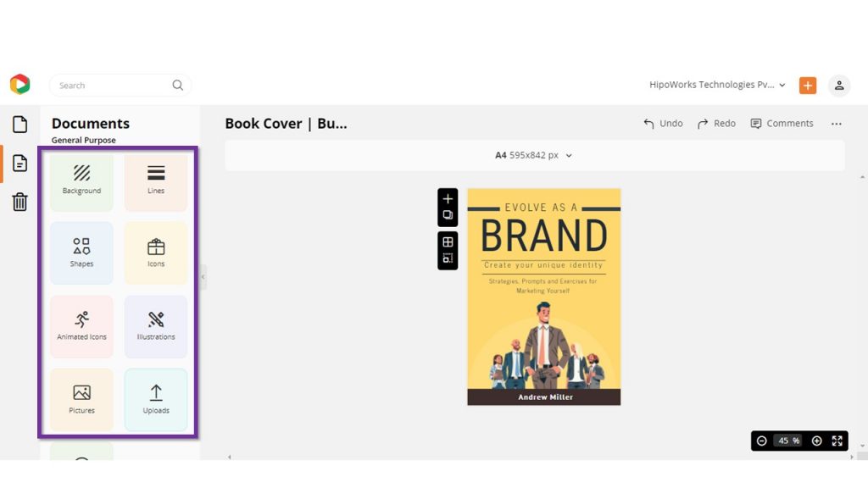The height and width of the screenshot is (488, 868).
Task: Click the grid view icon beside the page
Action: [448, 241]
